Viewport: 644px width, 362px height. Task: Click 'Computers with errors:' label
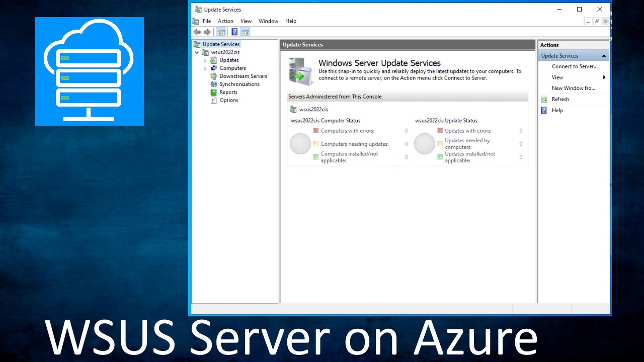tap(348, 131)
